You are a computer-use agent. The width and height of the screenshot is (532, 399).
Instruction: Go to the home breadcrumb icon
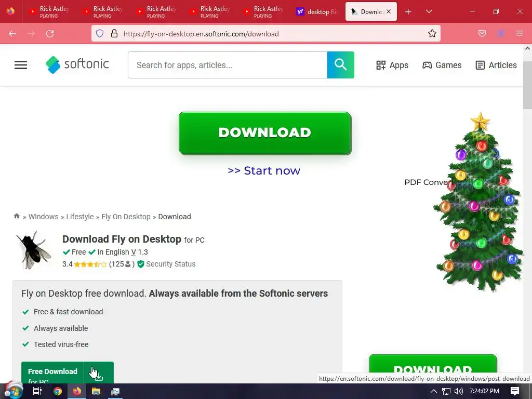tap(17, 216)
